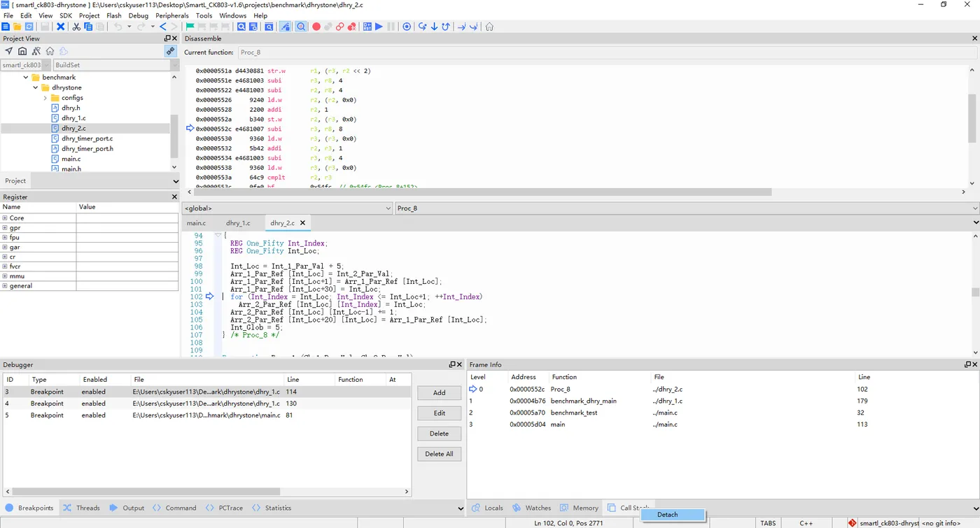Toggle the highlighted debug view toolbar icon
Screen dimensions: 980x528
point(286,27)
